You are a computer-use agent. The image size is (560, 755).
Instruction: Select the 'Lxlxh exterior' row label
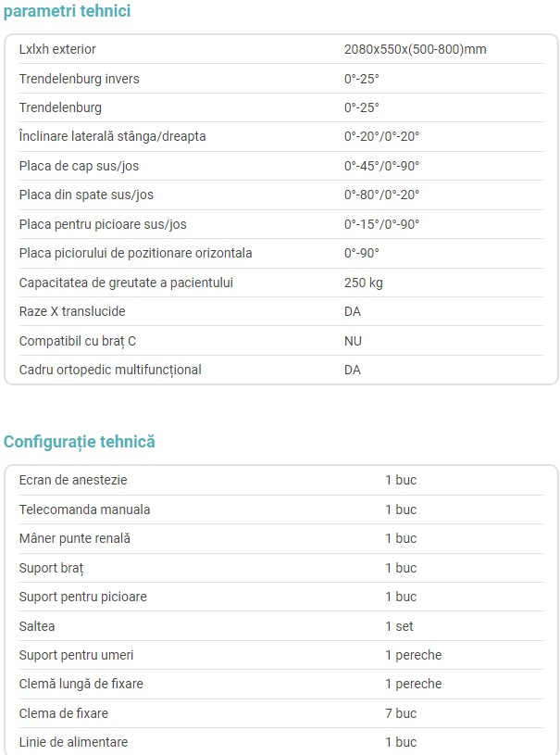click(x=57, y=49)
